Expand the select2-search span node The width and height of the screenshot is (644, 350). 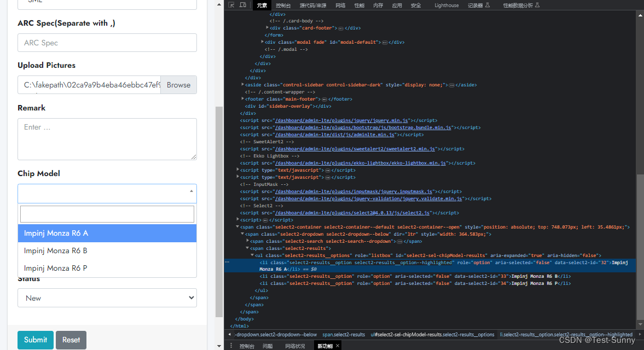click(x=247, y=241)
